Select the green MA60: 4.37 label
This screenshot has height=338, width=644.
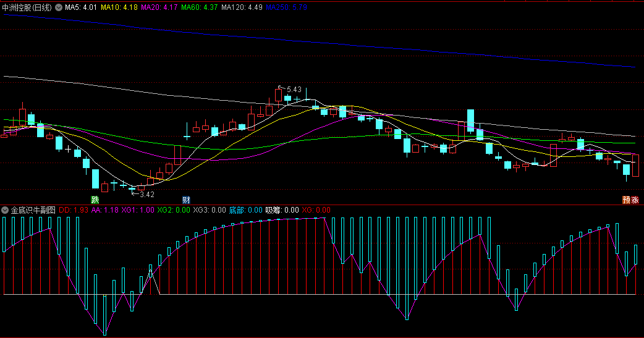tap(200, 7)
